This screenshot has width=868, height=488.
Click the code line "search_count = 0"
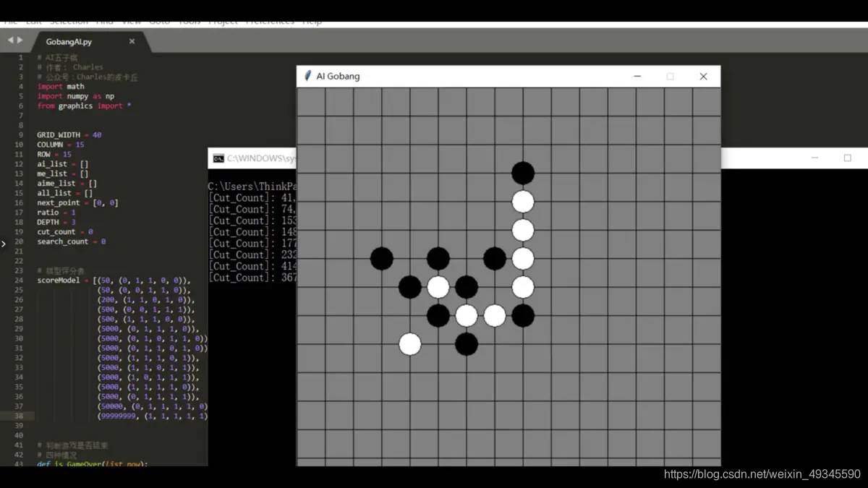coord(72,241)
